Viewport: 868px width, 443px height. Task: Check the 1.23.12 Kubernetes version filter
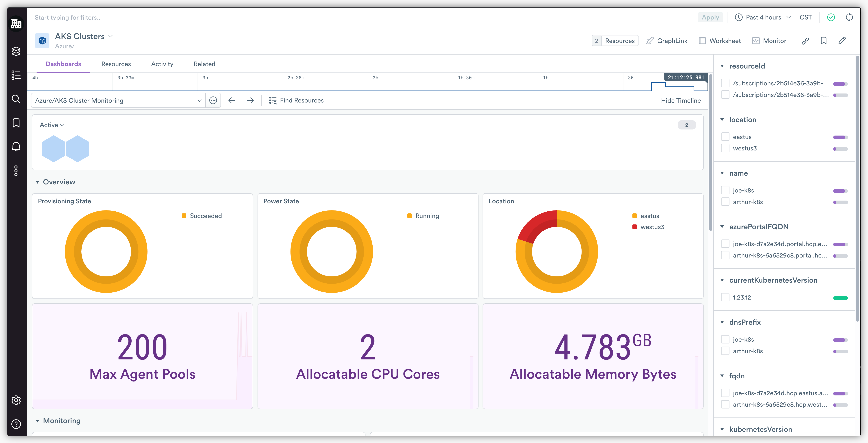pyautogui.click(x=725, y=298)
